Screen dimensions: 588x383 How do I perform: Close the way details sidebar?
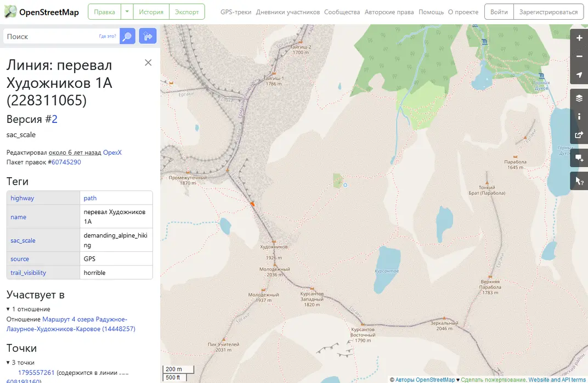(148, 63)
